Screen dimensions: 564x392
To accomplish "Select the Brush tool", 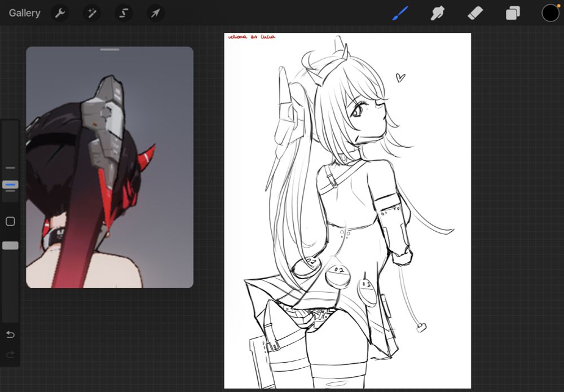I will point(400,14).
